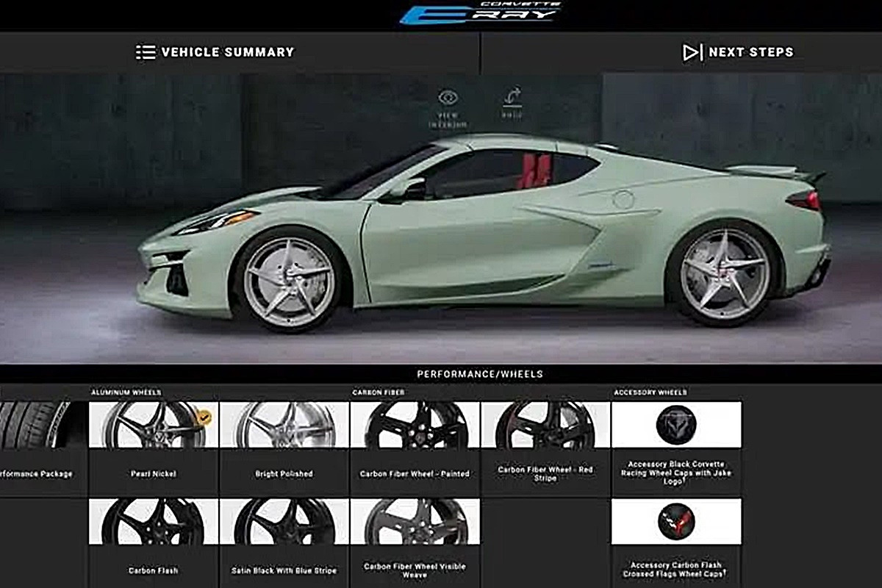This screenshot has height=588, width=882.
Task: Choose Carbon Fiber Wheel - Red Stripe
Action: point(545,448)
